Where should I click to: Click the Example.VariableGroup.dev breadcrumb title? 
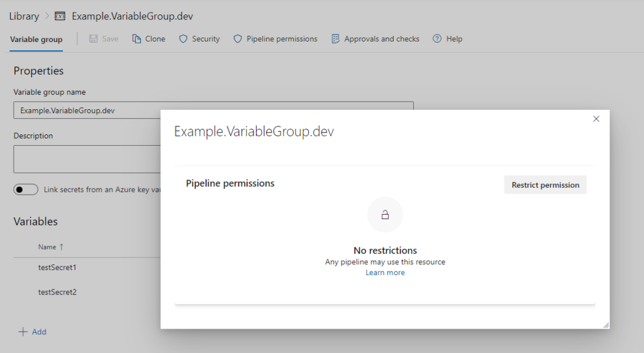pyautogui.click(x=132, y=16)
